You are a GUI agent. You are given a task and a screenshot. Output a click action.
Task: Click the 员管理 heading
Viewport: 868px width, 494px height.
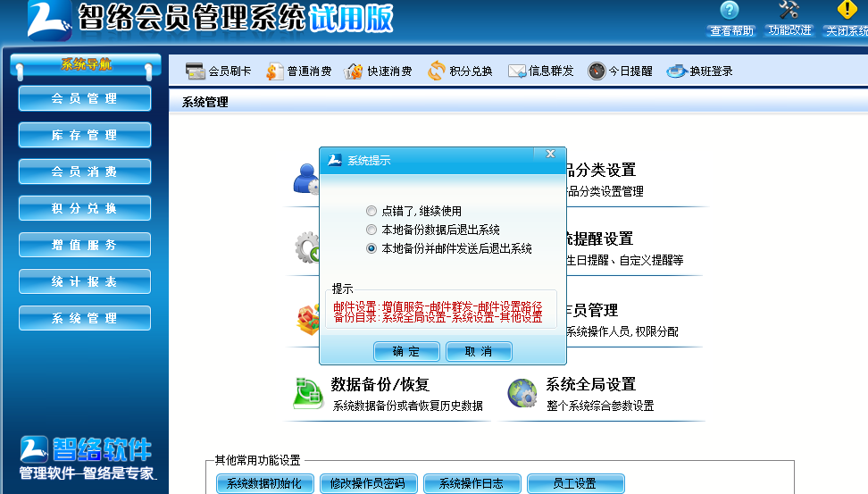(x=592, y=310)
